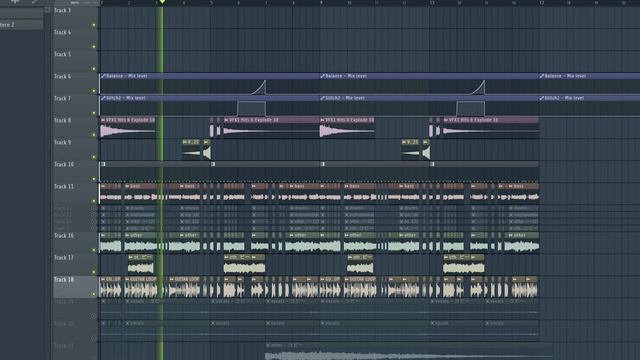Click the 'Track 17' header label
The width and height of the screenshot is (640, 360).
(64, 258)
